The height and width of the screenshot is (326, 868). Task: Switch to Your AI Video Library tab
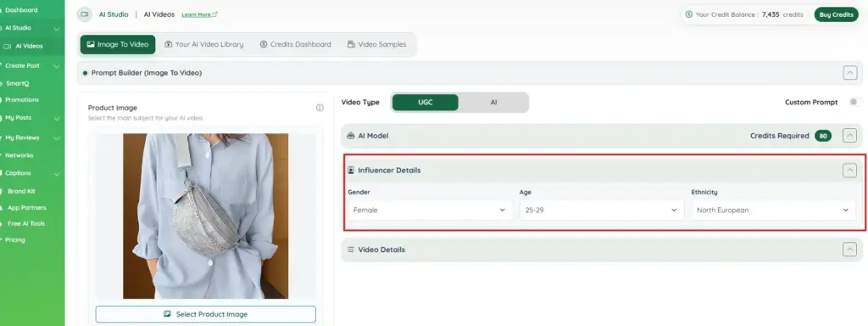tap(203, 44)
